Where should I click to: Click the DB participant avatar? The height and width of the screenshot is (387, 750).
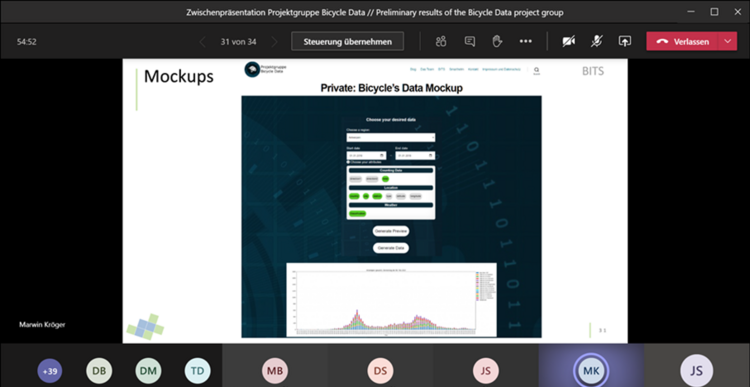[x=99, y=371]
